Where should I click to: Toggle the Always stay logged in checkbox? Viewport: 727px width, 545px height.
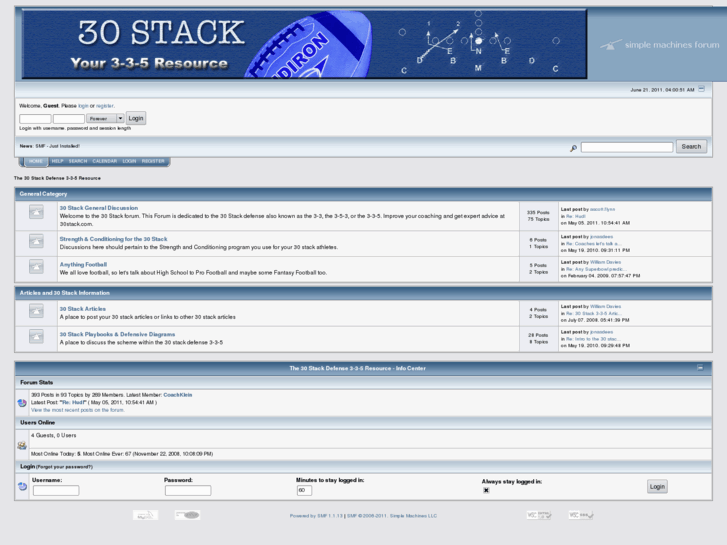point(486,490)
